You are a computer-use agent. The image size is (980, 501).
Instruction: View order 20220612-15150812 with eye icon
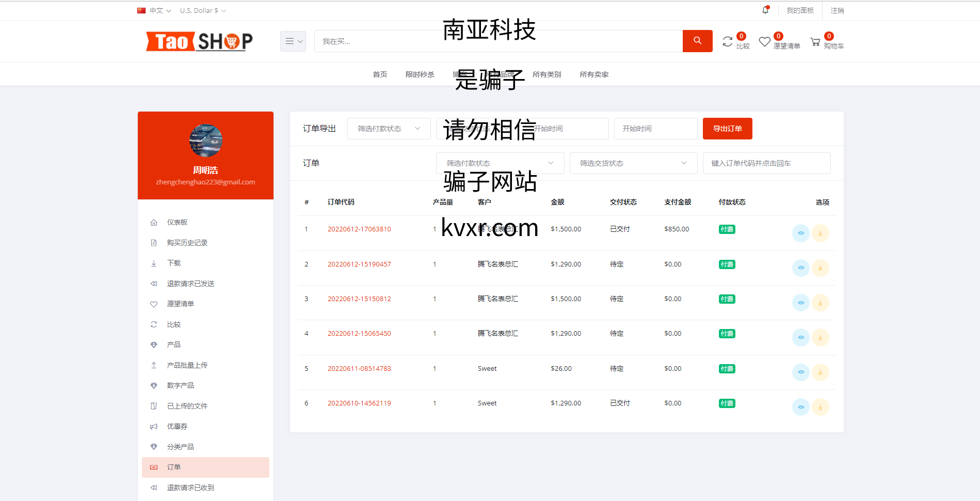pyautogui.click(x=800, y=303)
